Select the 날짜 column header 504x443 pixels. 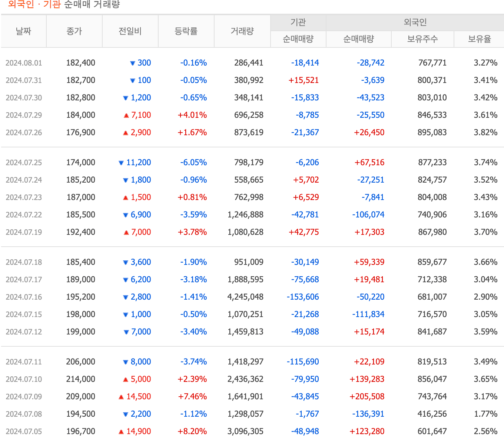click(x=23, y=31)
